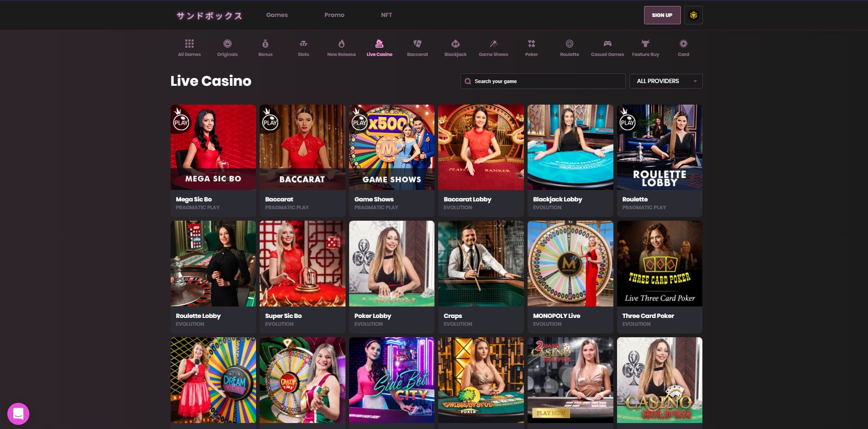Select the Originals category icon
Screen dimensions: 868x429
(227, 44)
